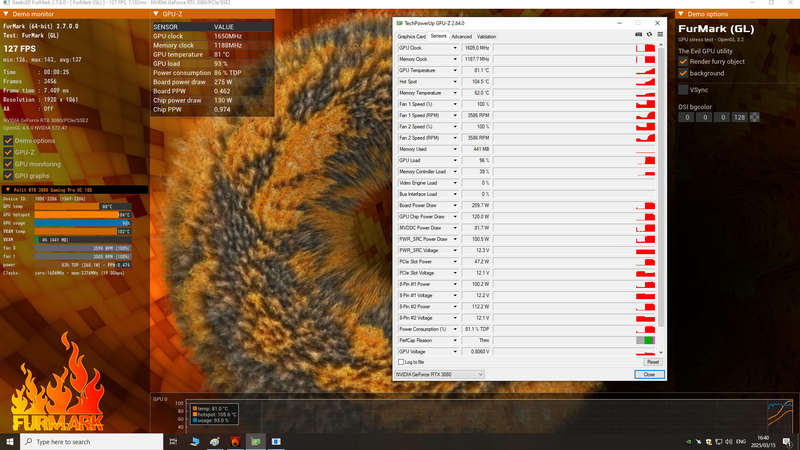Open GPU Clock sensor dropdown arrow
The height and width of the screenshot is (450, 800).
coord(455,48)
